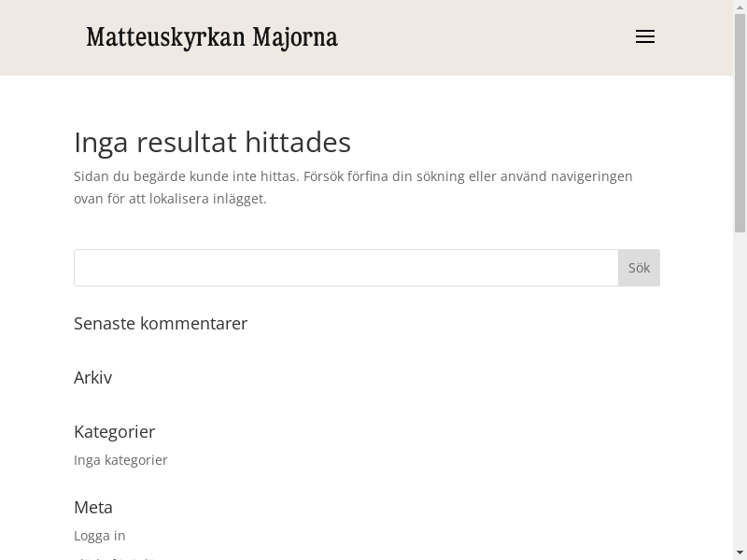Click the Inga kategorier text
The image size is (747, 560).
click(120, 460)
